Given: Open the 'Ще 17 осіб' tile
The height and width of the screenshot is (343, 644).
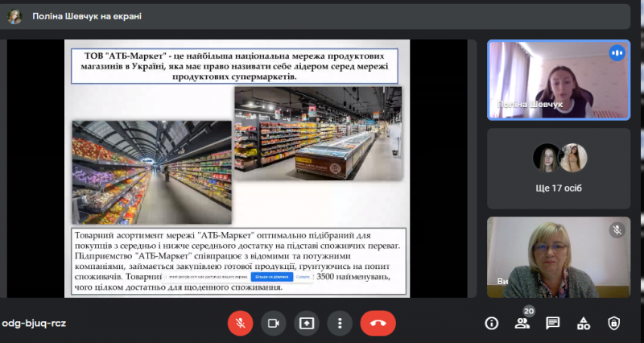Looking at the screenshot, I should click(559, 168).
